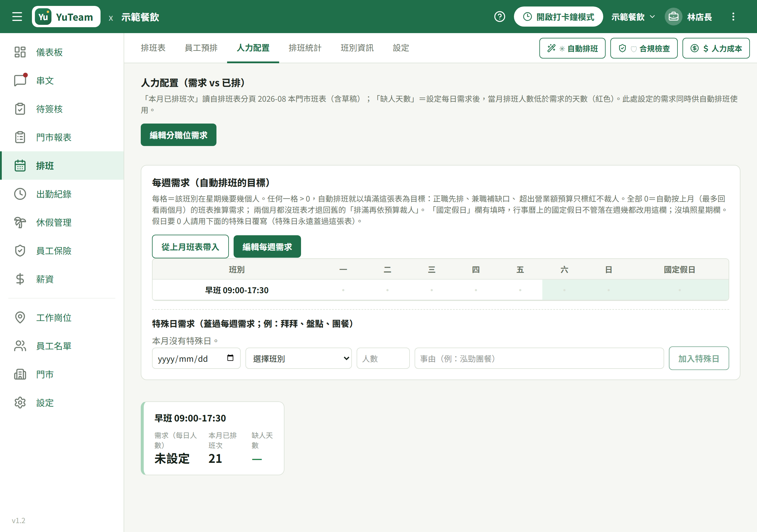Open 出勤紀錄 in the sidebar

(62, 194)
